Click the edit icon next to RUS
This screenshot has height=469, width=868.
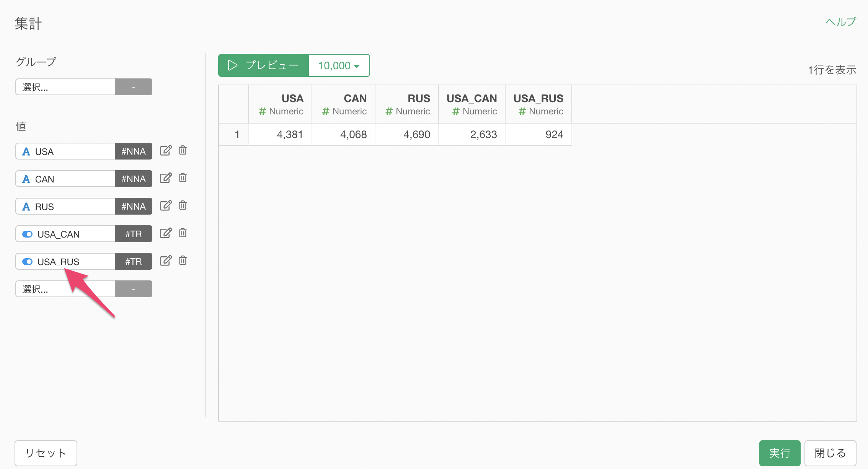(166, 205)
